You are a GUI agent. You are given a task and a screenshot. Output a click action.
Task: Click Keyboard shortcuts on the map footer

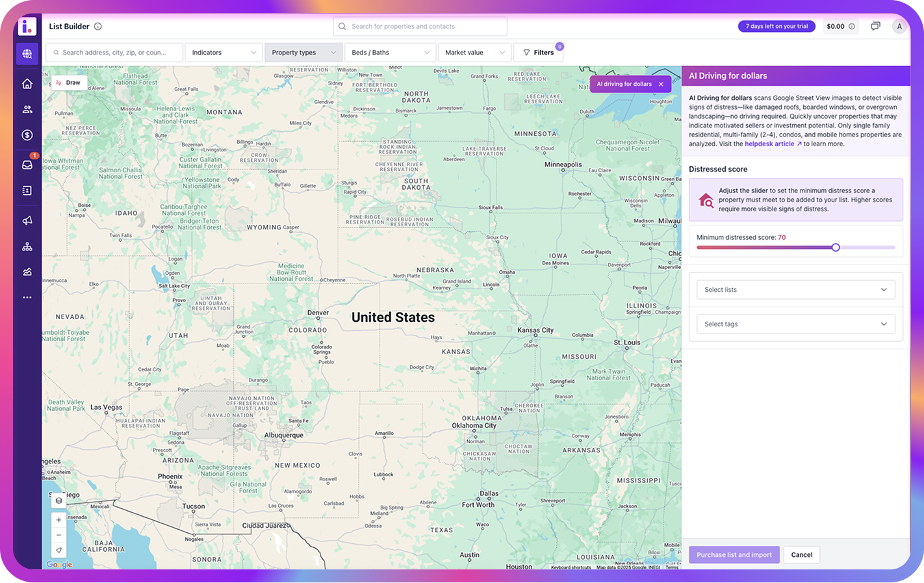coord(571,567)
